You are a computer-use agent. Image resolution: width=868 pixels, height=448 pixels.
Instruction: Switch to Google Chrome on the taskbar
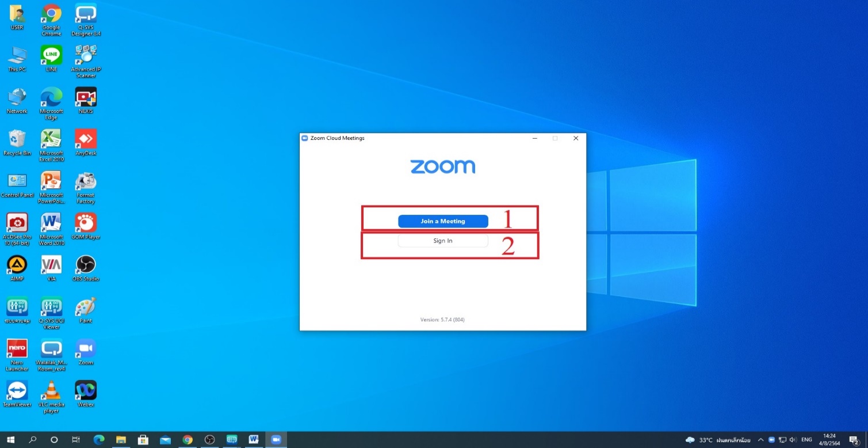188,440
